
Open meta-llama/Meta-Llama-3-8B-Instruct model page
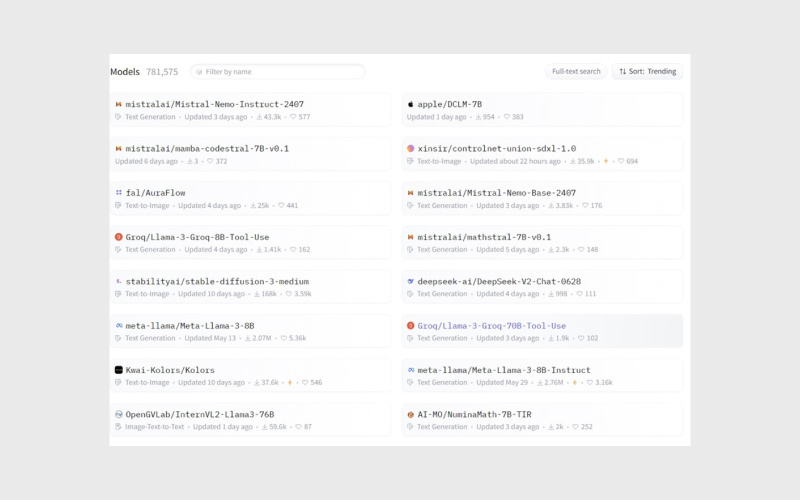tap(504, 370)
